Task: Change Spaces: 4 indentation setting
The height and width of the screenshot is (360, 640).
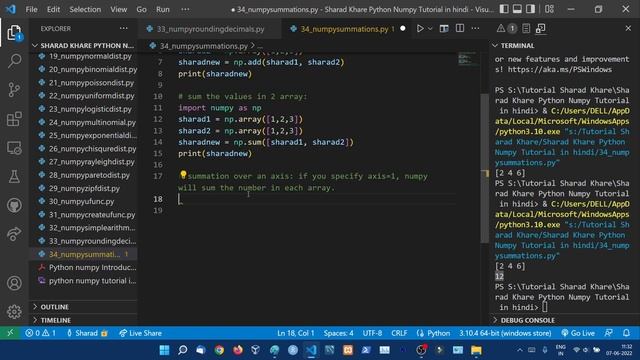Action: [x=338, y=333]
